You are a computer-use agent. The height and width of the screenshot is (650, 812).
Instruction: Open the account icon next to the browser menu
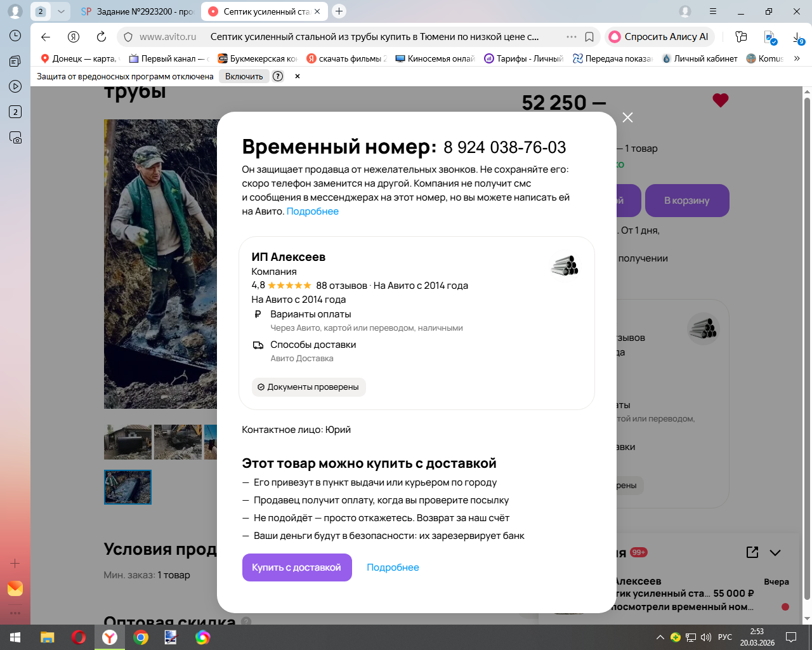(685, 11)
